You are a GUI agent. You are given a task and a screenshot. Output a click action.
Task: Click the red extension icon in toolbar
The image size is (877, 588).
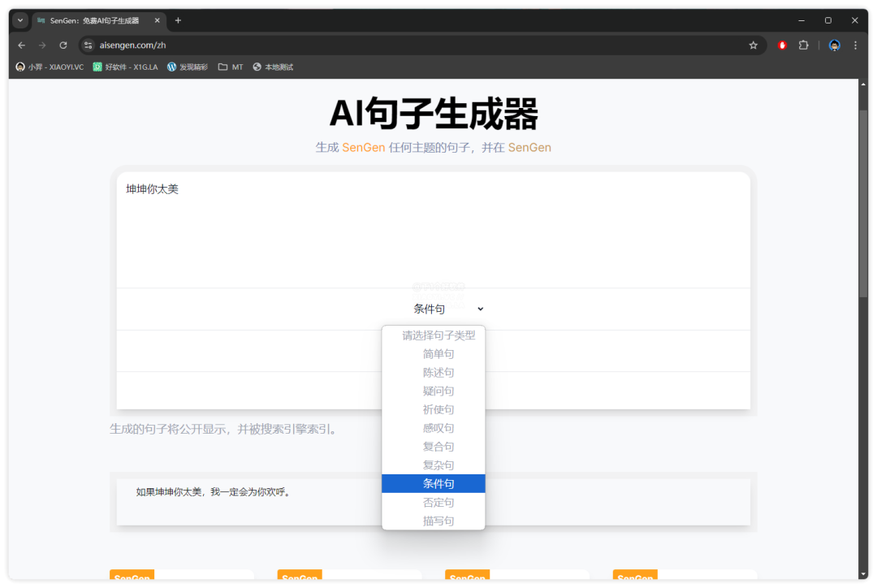tap(782, 45)
